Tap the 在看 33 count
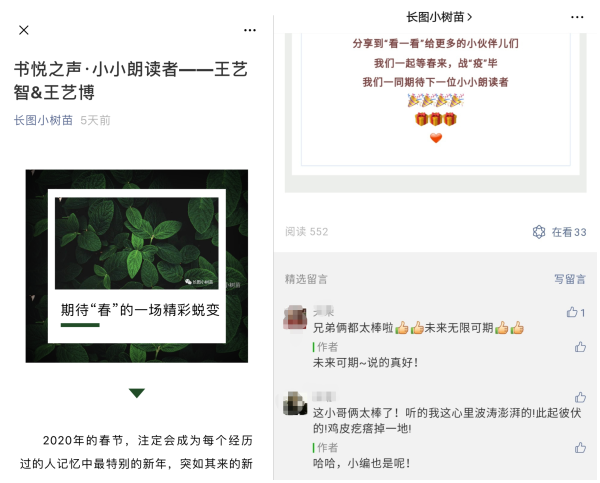 point(569,232)
